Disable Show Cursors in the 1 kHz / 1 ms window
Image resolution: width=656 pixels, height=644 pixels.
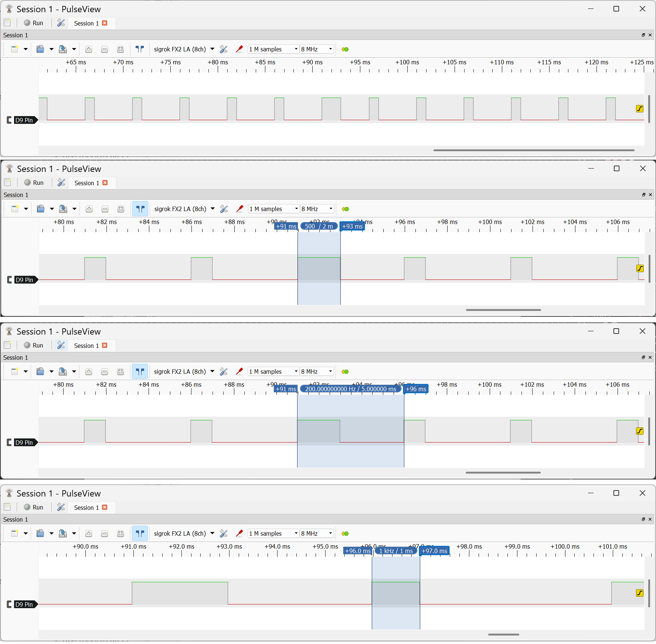click(140, 534)
